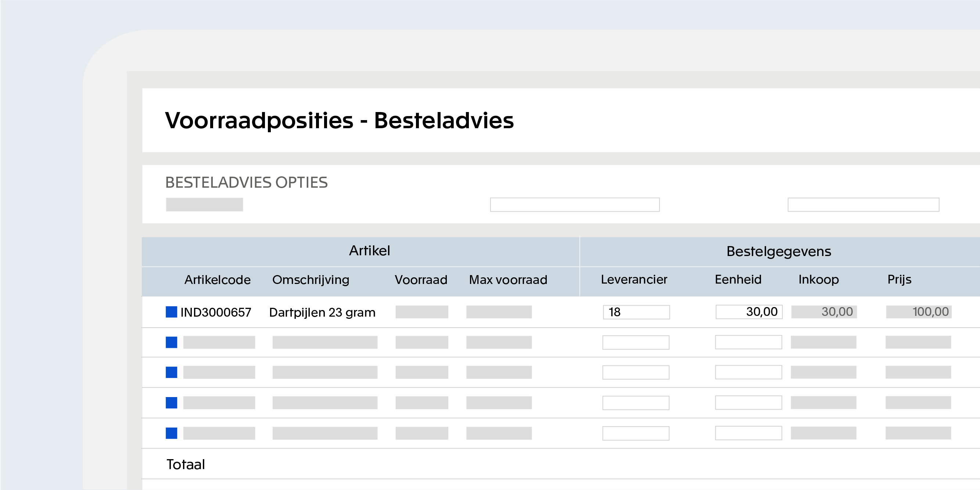980x490 pixels.
Task: Click the Inkoop value 30,00
Action: click(x=824, y=312)
